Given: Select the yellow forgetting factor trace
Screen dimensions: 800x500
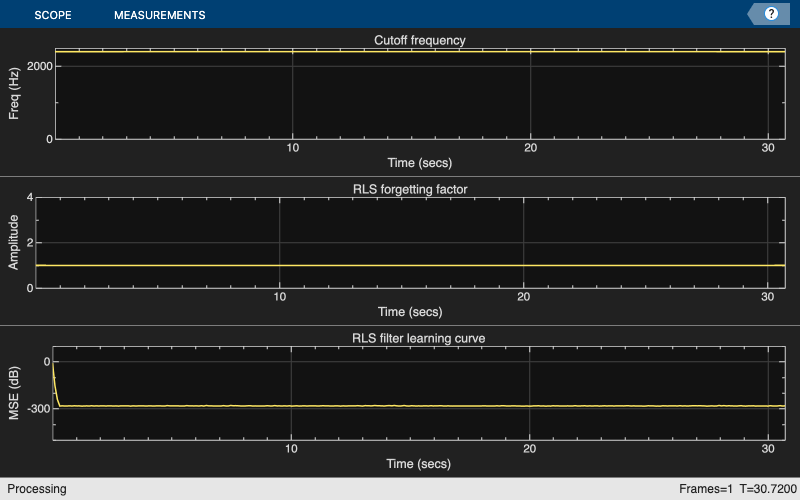Looking at the screenshot, I should [x=410, y=265].
